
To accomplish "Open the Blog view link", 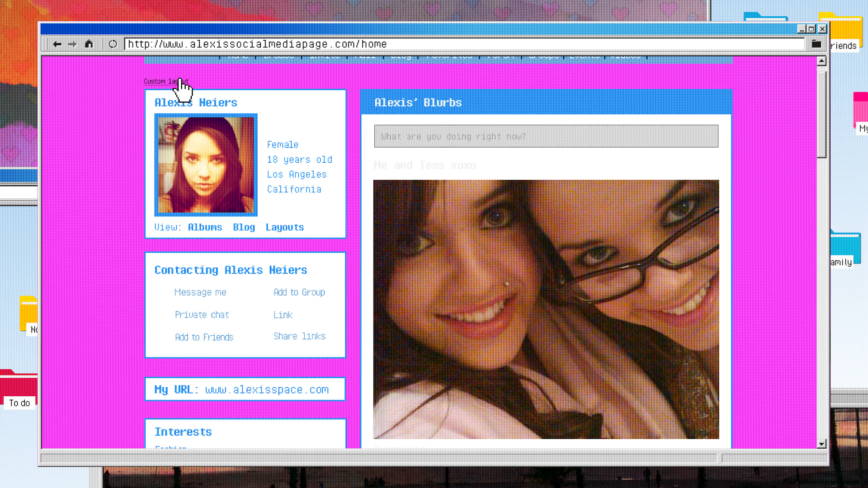I will coord(244,227).
